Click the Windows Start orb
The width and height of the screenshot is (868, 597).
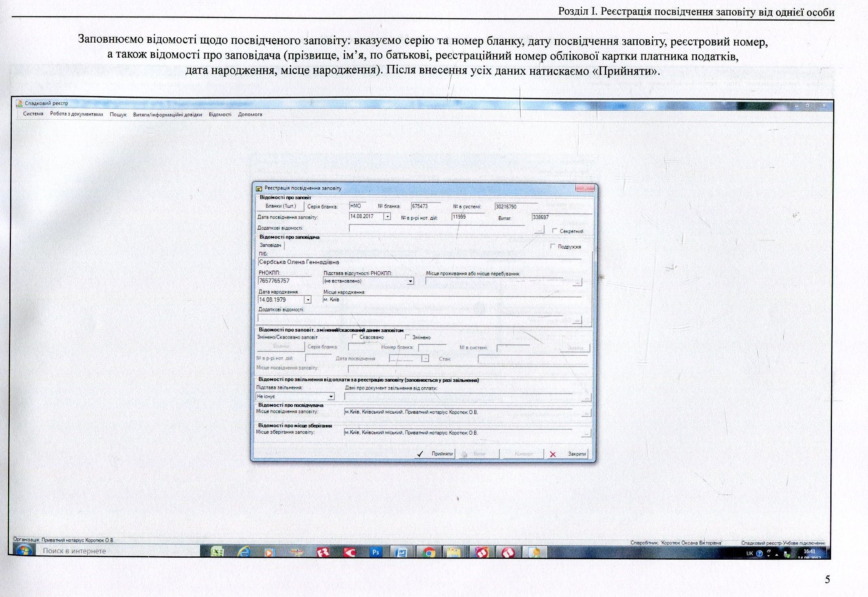[x=24, y=551]
